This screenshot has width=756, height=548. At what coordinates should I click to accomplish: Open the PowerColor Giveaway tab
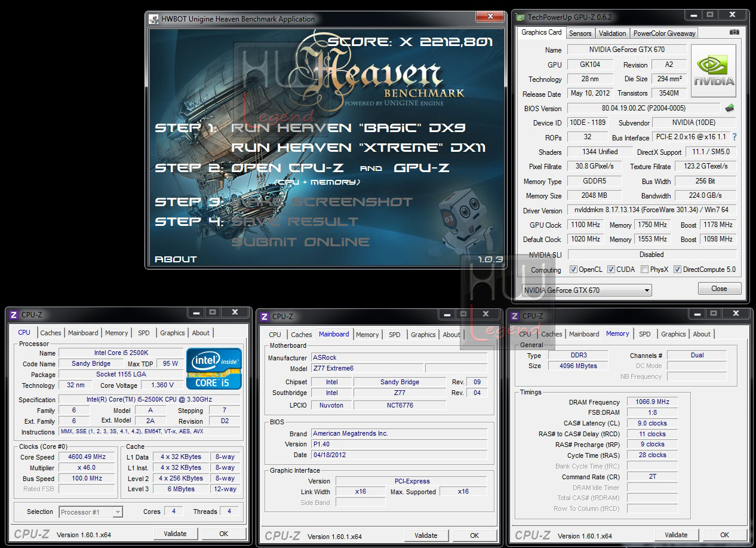pyautogui.click(x=664, y=33)
